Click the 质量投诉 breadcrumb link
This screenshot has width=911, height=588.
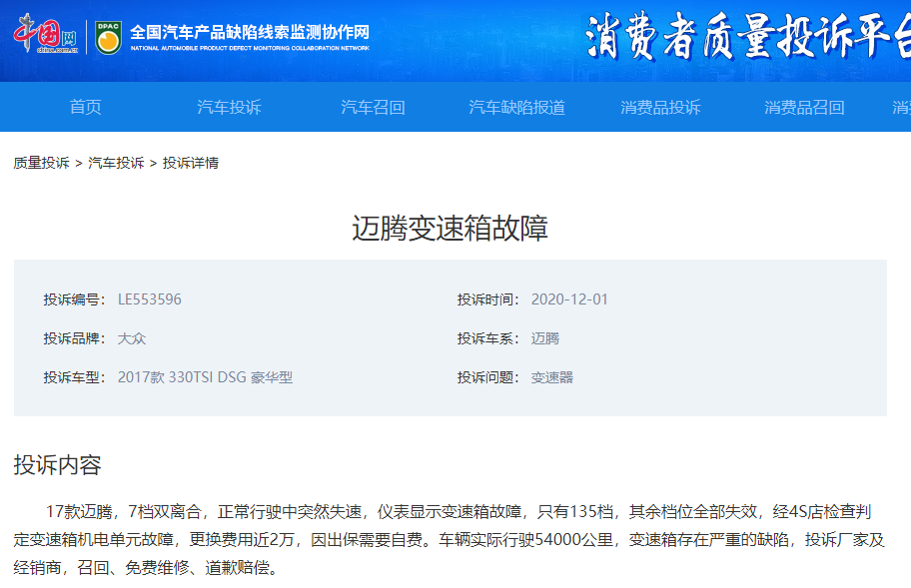pyautogui.click(x=41, y=163)
